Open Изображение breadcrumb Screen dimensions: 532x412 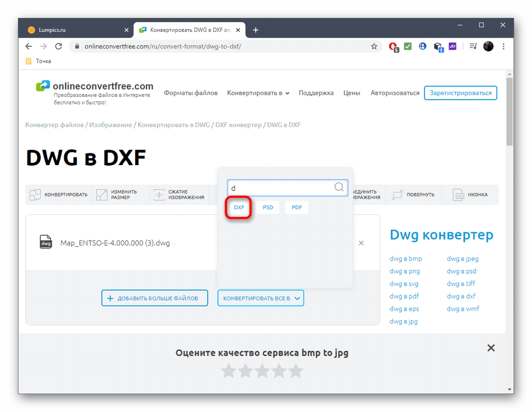pyautogui.click(x=111, y=125)
